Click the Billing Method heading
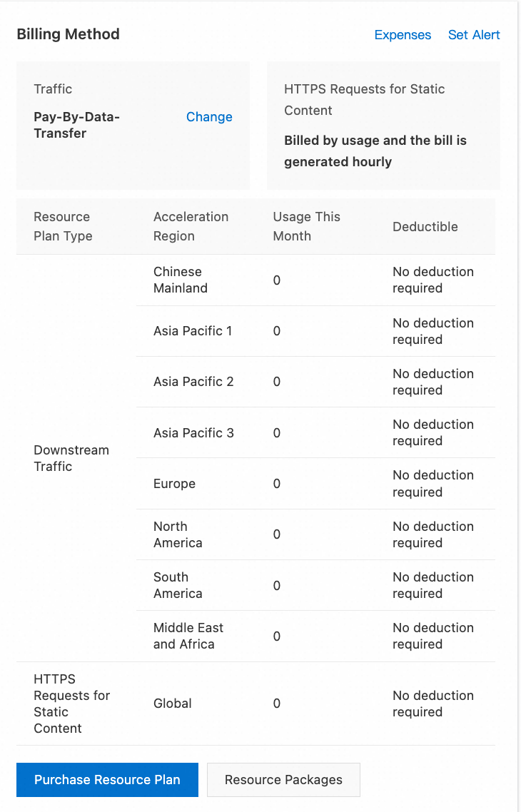The height and width of the screenshot is (812, 521). click(x=69, y=34)
